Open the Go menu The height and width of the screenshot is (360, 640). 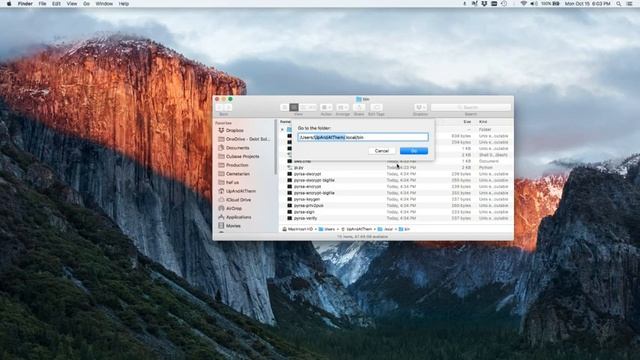coord(86,4)
